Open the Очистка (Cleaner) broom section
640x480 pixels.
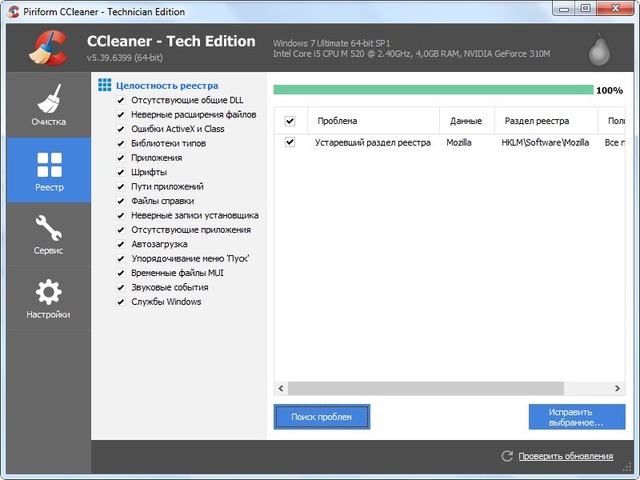(48, 105)
